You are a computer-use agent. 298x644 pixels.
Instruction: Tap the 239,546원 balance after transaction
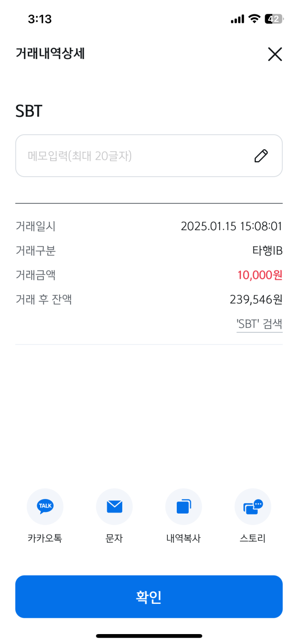256,299
